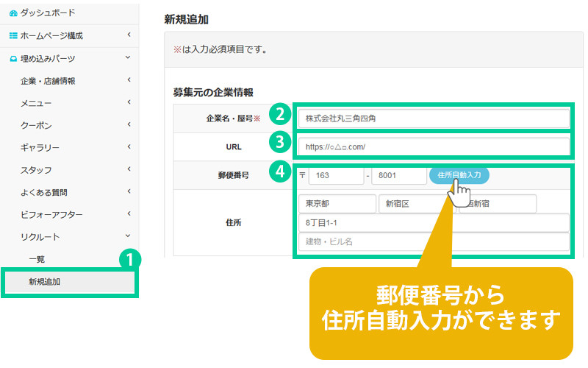The height and width of the screenshot is (368, 588).
Task: Select 新規追加 in the sidebar
Action: (44, 281)
